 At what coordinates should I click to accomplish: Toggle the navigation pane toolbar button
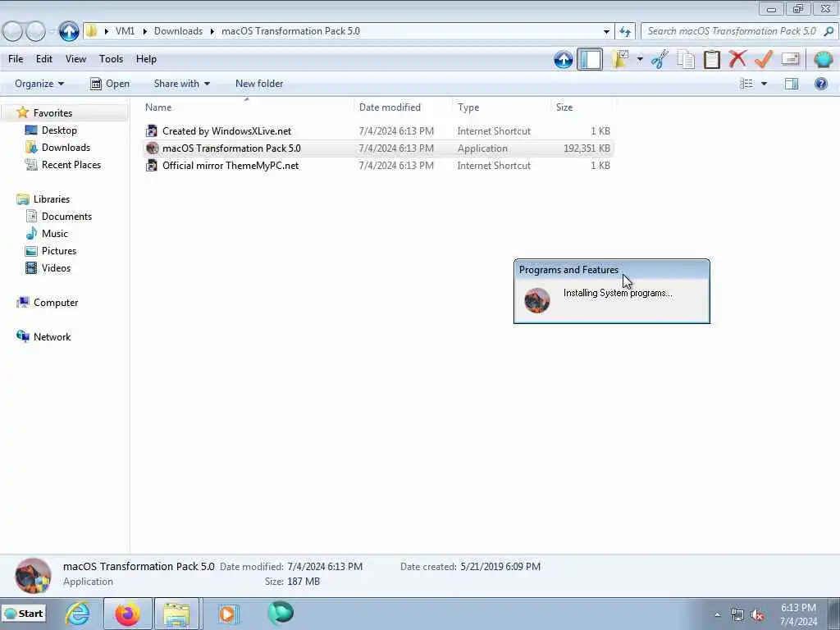pyautogui.click(x=590, y=59)
